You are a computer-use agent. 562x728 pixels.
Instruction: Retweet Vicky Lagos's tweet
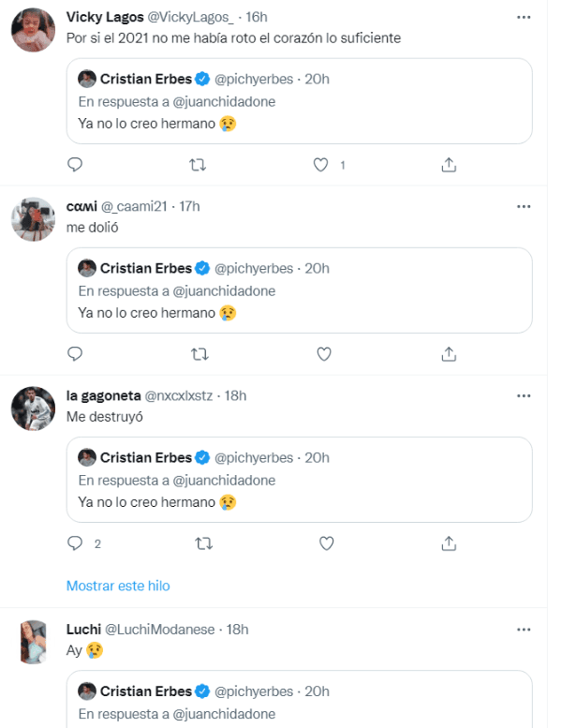[199, 164]
